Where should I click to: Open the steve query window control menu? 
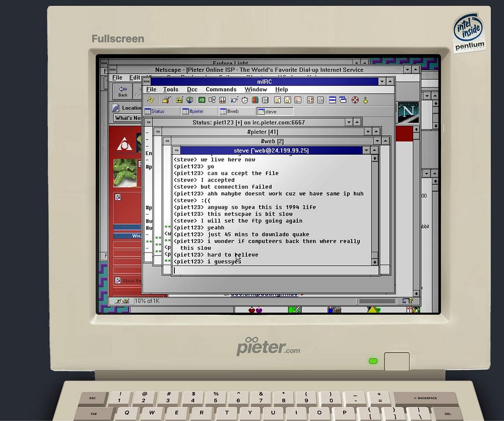coord(176,150)
